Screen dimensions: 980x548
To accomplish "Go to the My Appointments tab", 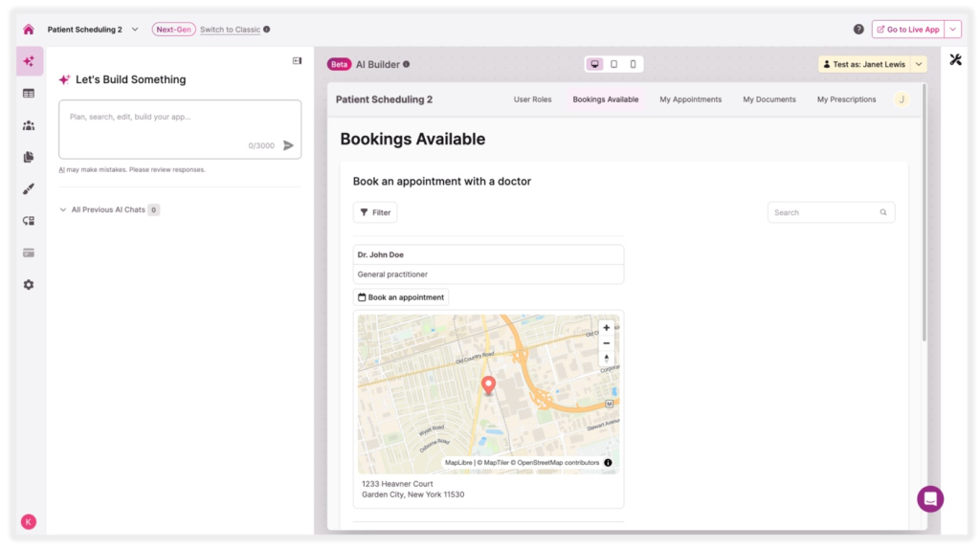I will tap(690, 99).
